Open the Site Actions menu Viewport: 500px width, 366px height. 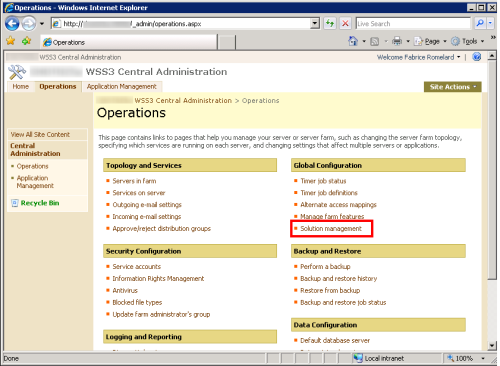pyautogui.click(x=453, y=87)
